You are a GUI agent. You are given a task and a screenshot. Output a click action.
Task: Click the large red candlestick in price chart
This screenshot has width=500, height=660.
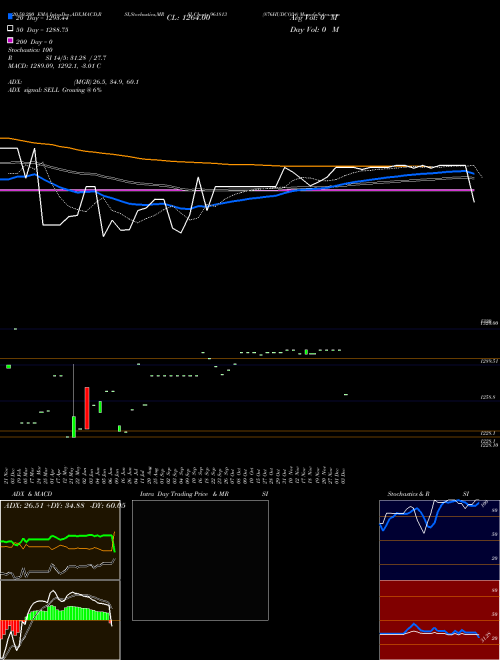click(87, 408)
